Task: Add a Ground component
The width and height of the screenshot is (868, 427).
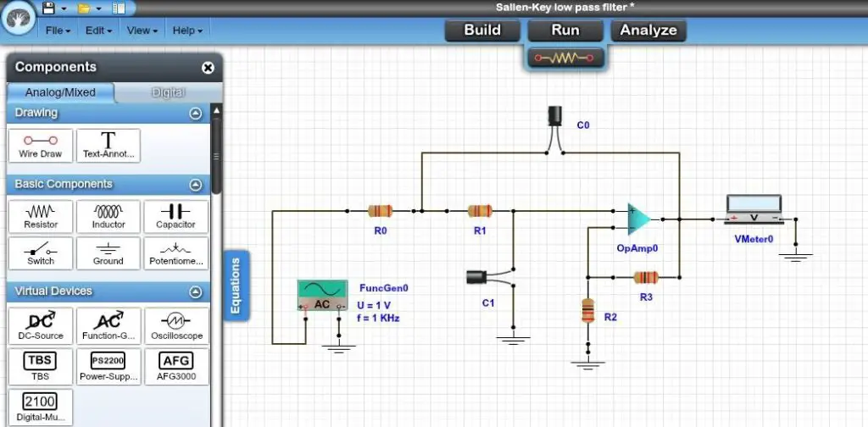Action: pos(108,253)
